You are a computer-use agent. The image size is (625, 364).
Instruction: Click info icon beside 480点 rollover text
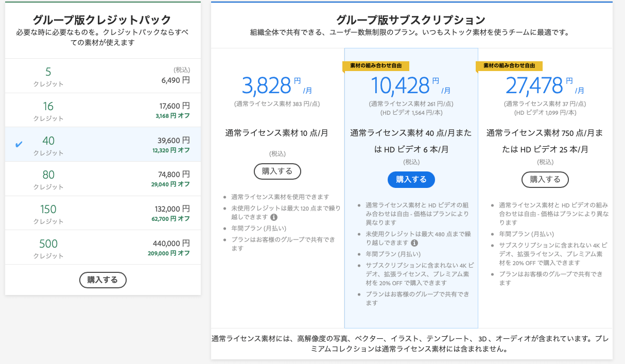pyautogui.click(x=414, y=242)
